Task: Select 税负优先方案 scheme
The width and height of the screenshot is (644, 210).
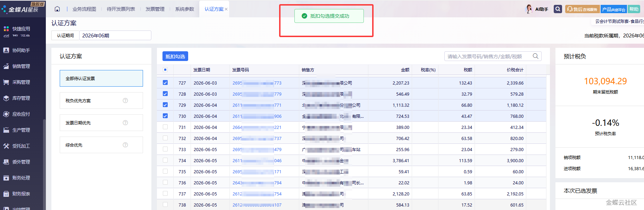Action: click(x=101, y=100)
